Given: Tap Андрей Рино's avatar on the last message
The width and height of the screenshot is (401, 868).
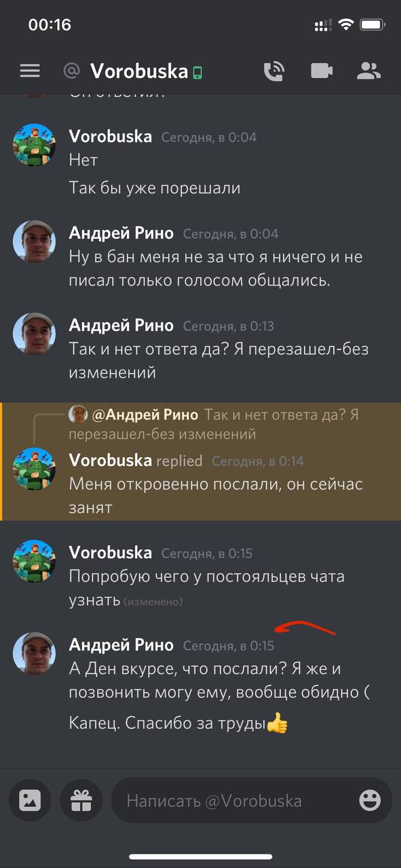Looking at the screenshot, I should pyautogui.click(x=34, y=652).
